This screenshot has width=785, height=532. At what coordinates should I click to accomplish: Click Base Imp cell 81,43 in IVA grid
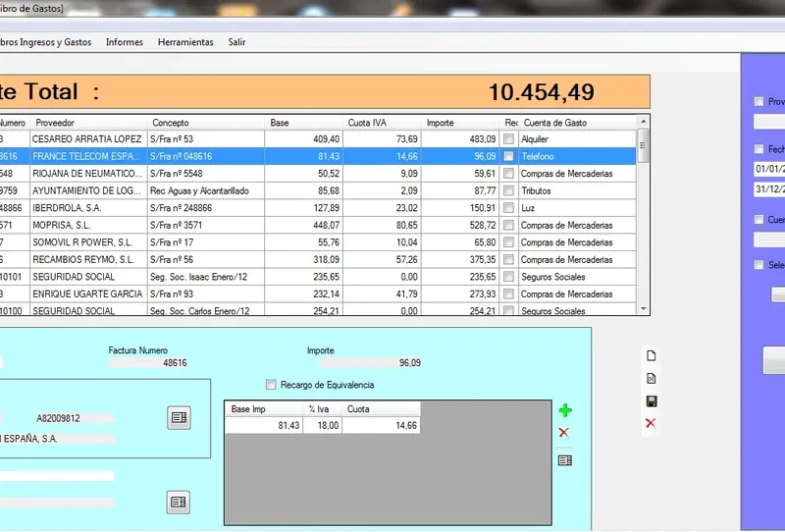(264, 425)
